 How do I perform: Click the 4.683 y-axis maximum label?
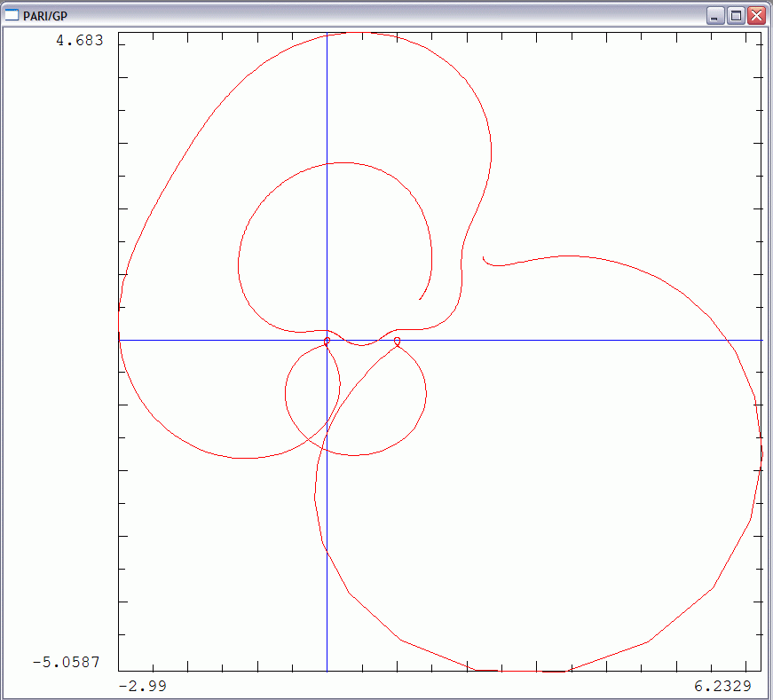tap(80, 41)
